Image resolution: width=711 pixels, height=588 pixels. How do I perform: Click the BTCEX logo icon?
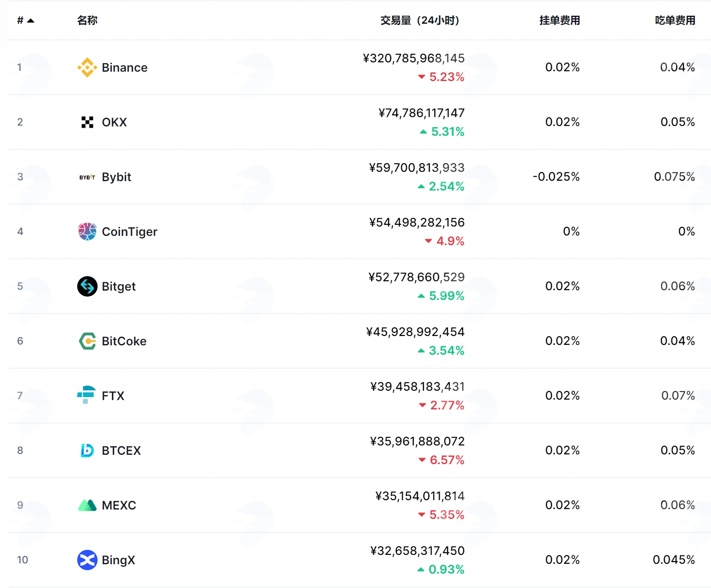(87, 451)
